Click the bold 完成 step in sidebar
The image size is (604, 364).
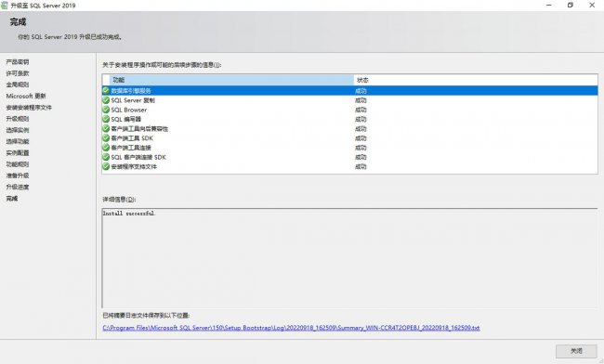12,199
